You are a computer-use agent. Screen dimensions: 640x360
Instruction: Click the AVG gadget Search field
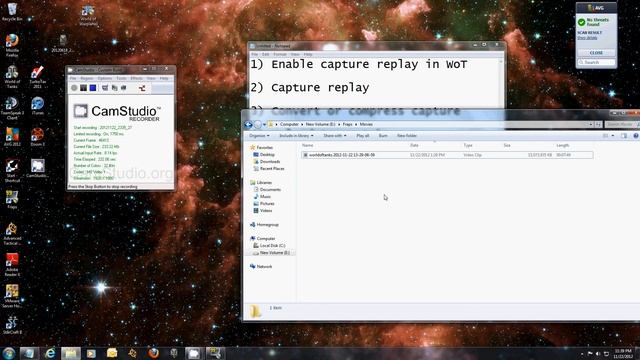coord(597,62)
